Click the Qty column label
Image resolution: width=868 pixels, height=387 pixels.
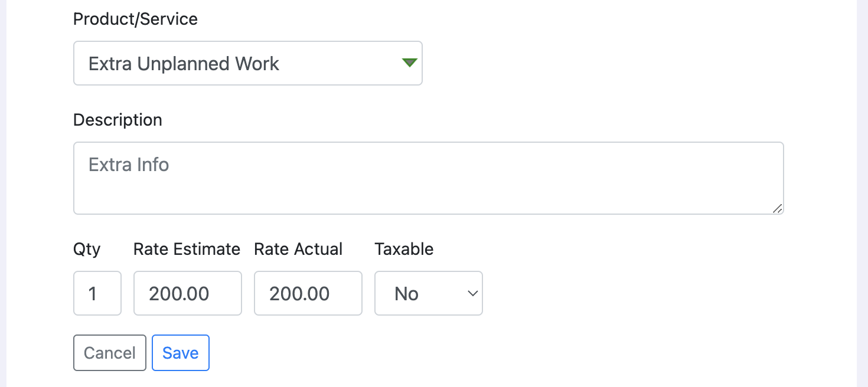[86, 249]
